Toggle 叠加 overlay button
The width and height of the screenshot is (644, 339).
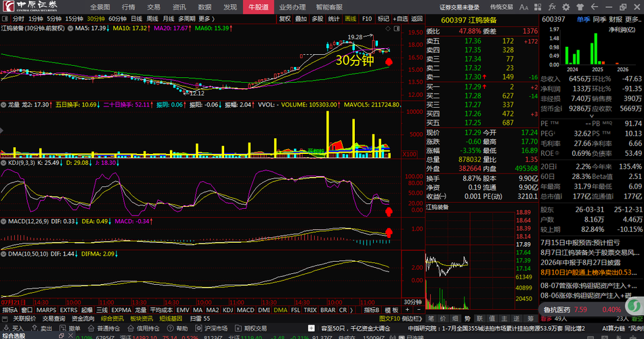coord(301,18)
